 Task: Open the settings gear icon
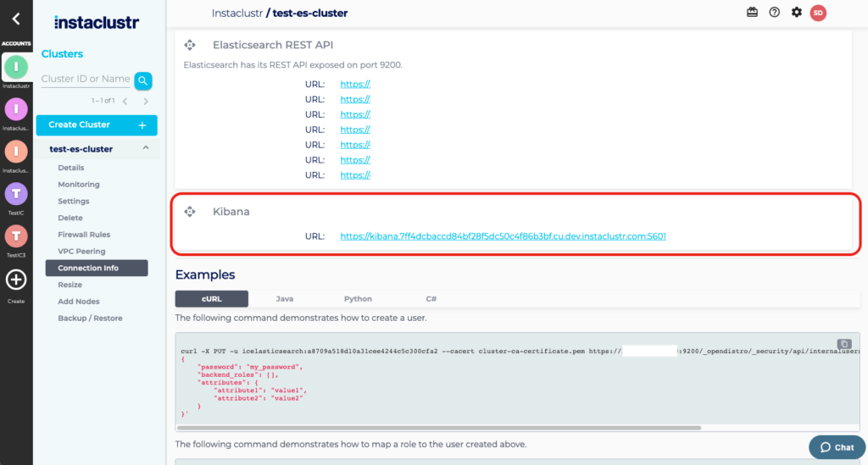(x=796, y=12)
